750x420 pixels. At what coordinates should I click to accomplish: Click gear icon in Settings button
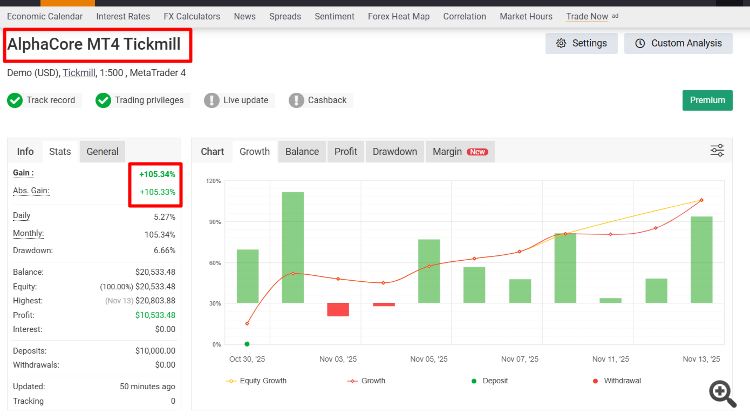561,43
